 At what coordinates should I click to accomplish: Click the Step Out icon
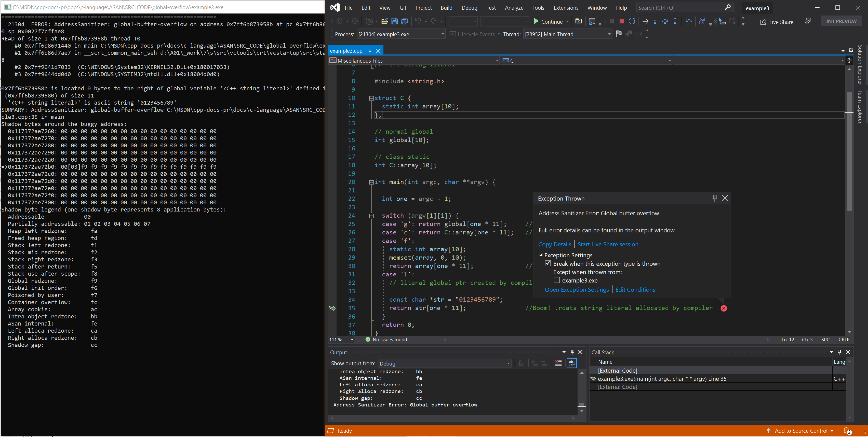(x=675, y=21)
